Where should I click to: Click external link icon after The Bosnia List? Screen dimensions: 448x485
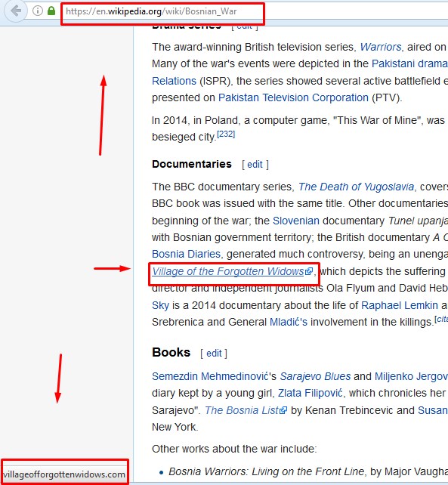283,410
